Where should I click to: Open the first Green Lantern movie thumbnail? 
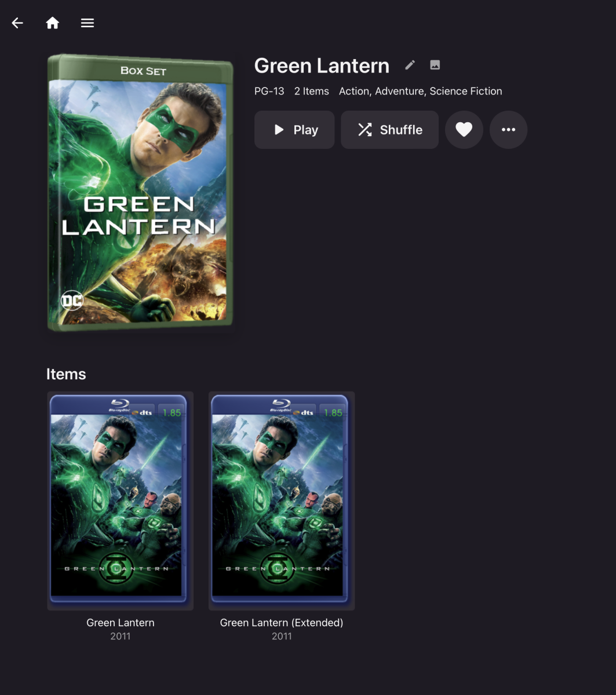[120, 501]
